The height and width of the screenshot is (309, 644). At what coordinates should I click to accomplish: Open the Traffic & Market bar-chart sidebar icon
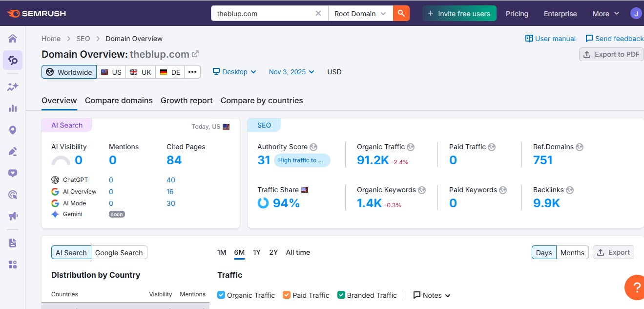(x=13, y=109)
